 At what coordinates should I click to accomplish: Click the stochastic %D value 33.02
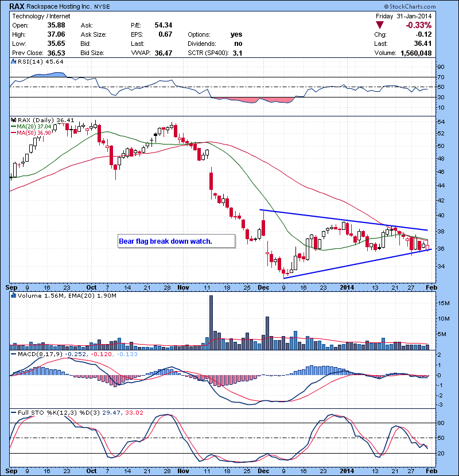click(x=134, y=412)
